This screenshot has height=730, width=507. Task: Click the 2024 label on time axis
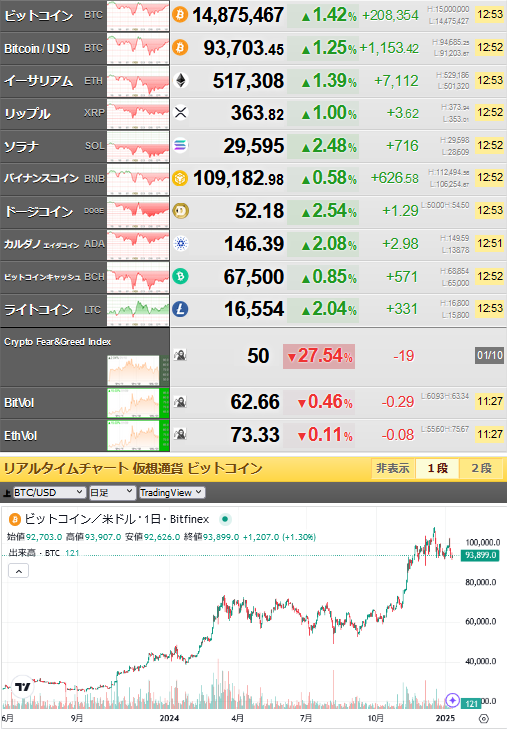169,718
